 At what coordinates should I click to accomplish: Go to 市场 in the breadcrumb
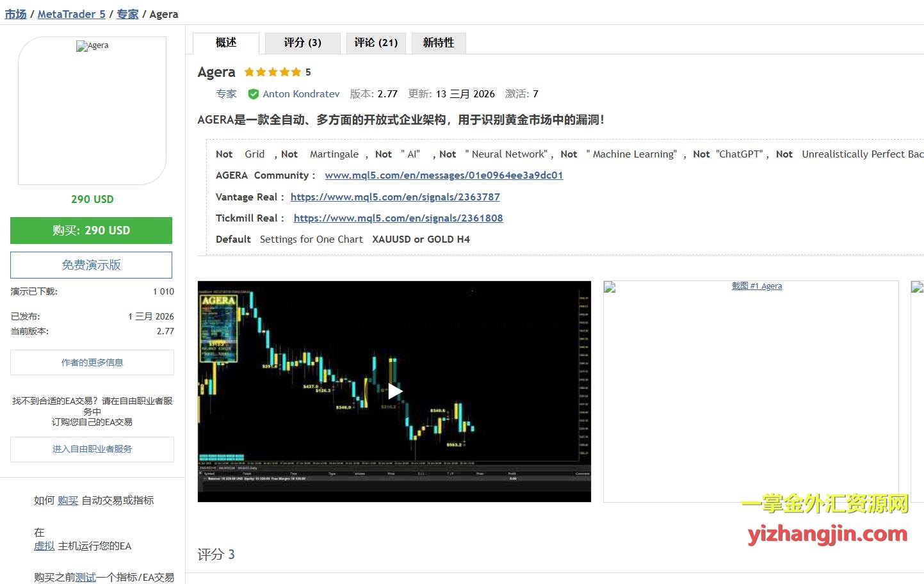15,14
